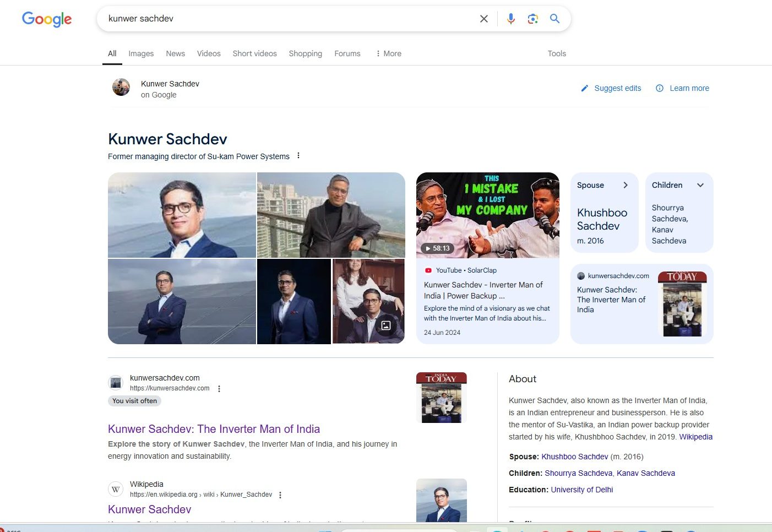Click the magnifying glass search icon
772x532 pixels.
[554, 19]
